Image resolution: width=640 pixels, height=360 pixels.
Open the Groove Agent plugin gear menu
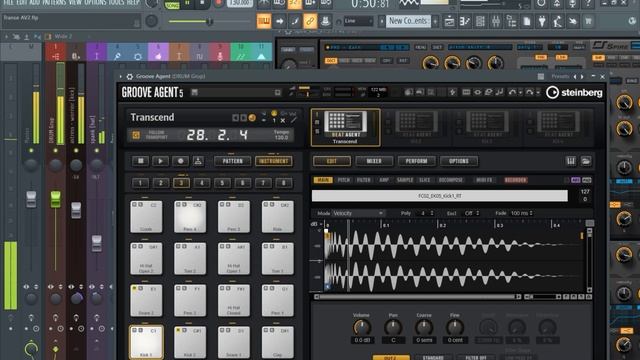129,76
